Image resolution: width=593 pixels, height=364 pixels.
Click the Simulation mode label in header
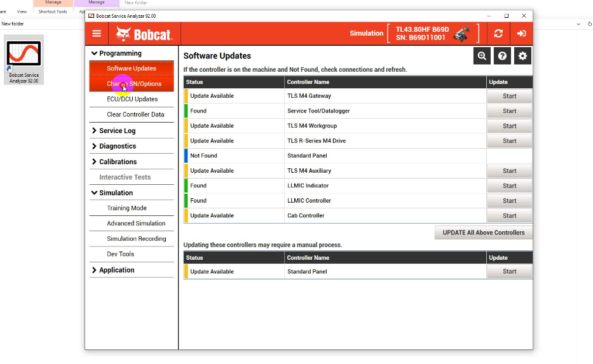click(x=367, y=33)
